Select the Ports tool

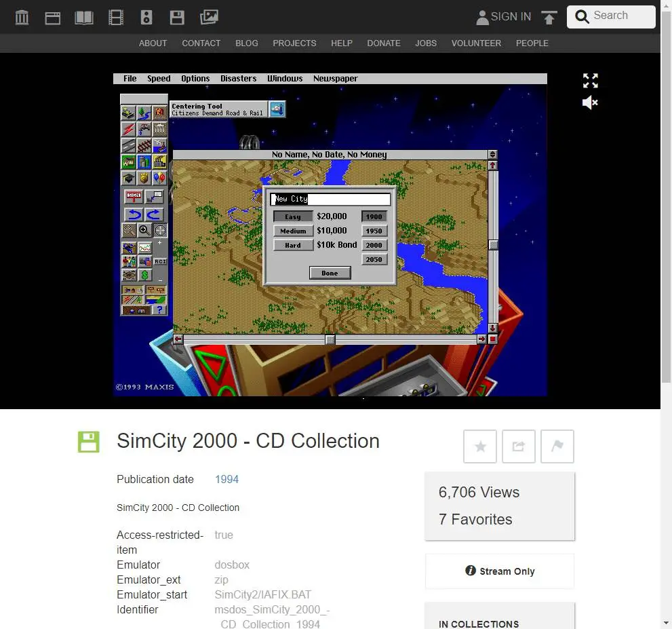pos(159,145)
